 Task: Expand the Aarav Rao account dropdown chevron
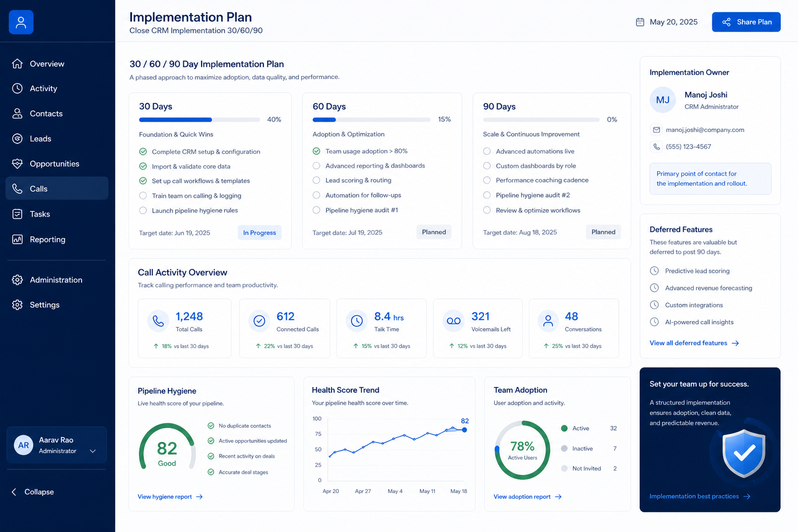(x=93, y=451)
